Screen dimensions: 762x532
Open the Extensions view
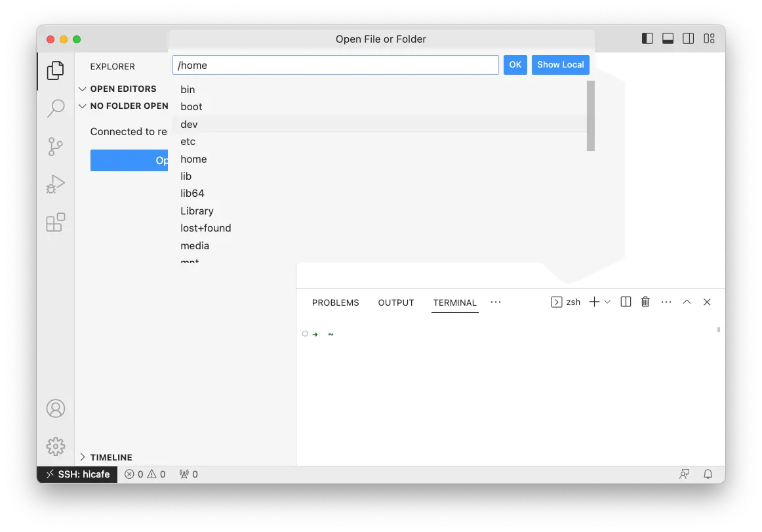(x=56, y=222)
